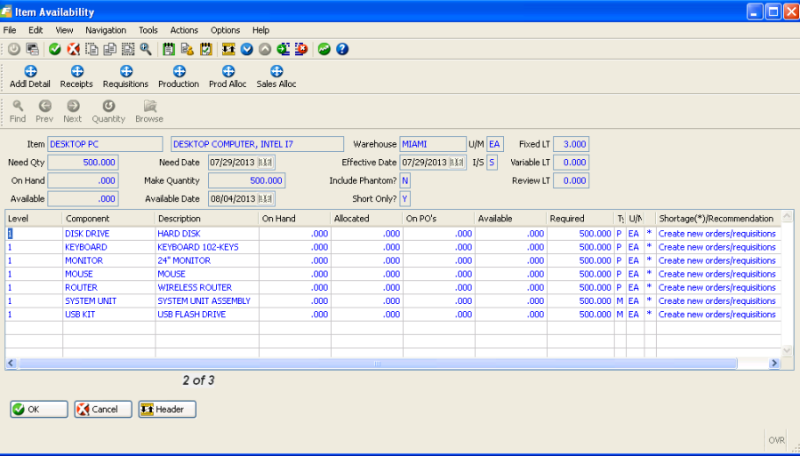Open the Navigation menu
Screen dimensions: 800x456
[106, 30]
